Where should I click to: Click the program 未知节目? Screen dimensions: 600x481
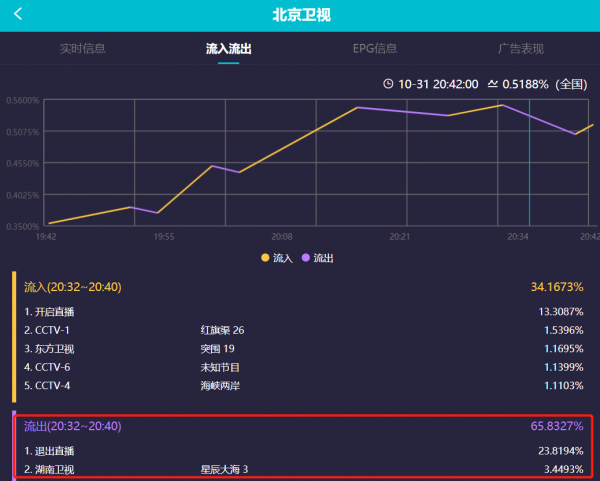[220, 367]
